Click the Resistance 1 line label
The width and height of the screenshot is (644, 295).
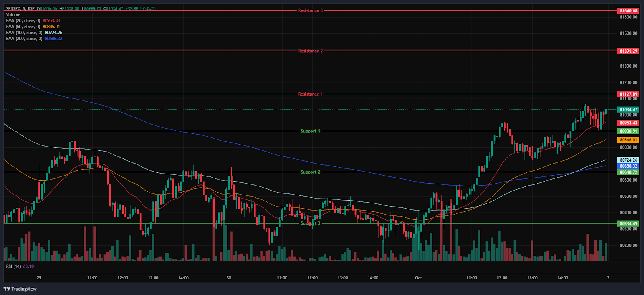point(310,94)
